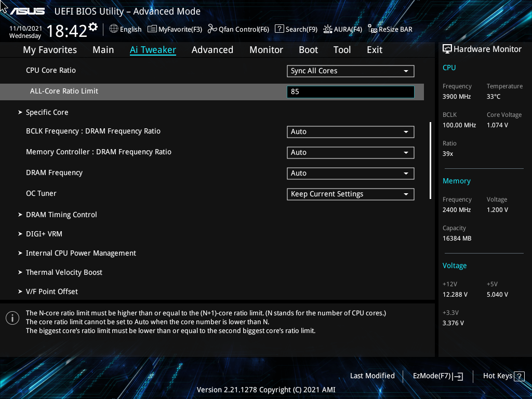Viewport: 532px width, 399px height.
Task: Click the OC Tuner label
Action: click(41, 193)
